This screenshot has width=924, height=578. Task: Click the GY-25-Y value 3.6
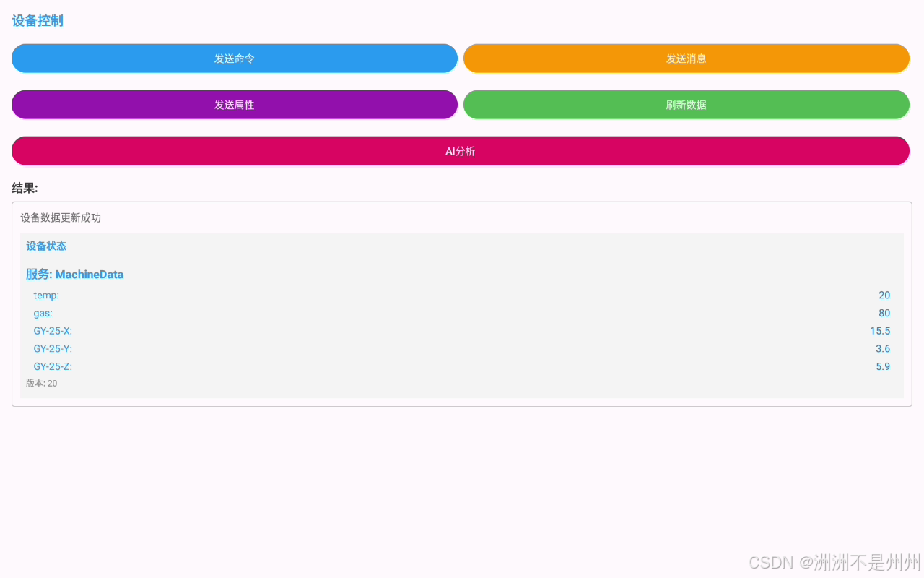[x=883, y=349]
